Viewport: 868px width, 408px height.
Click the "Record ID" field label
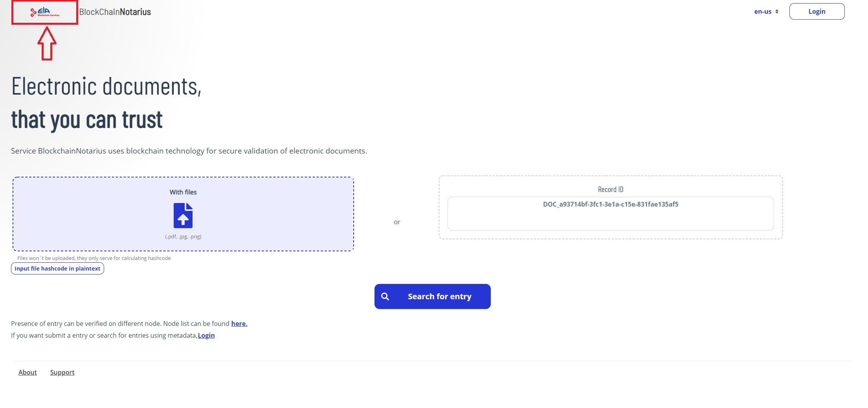point(610,190)
